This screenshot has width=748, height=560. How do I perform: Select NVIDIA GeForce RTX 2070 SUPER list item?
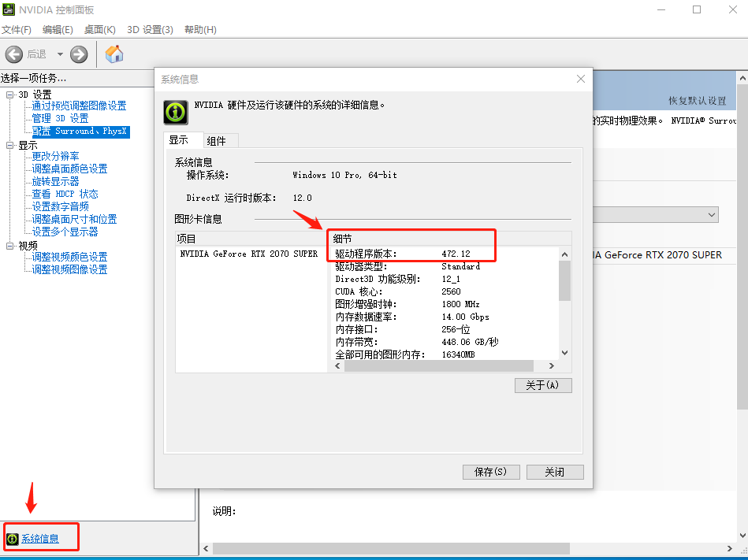pos(249,254)
